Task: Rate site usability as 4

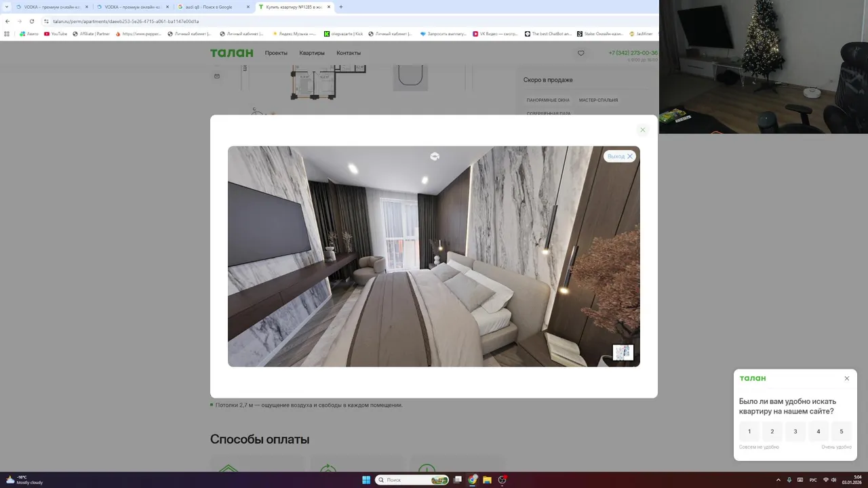Action: click(x=818, y=431)
